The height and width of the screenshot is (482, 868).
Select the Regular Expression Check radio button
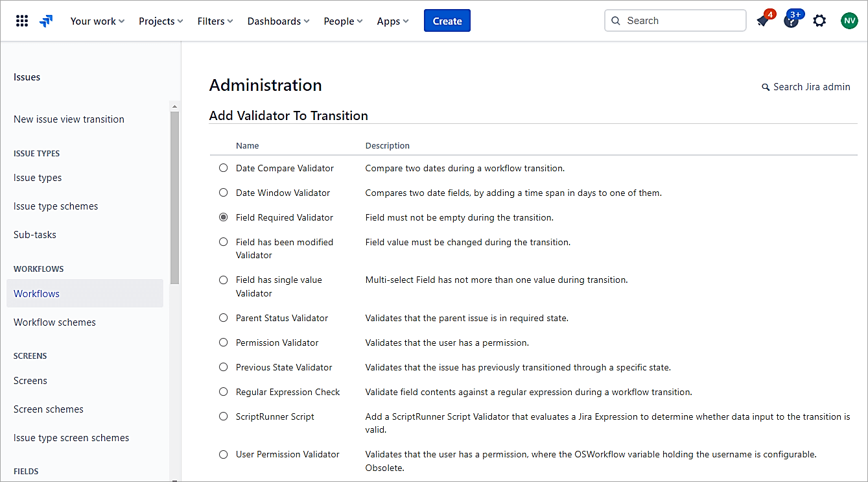pyautogui.click(x=224, y=392)
